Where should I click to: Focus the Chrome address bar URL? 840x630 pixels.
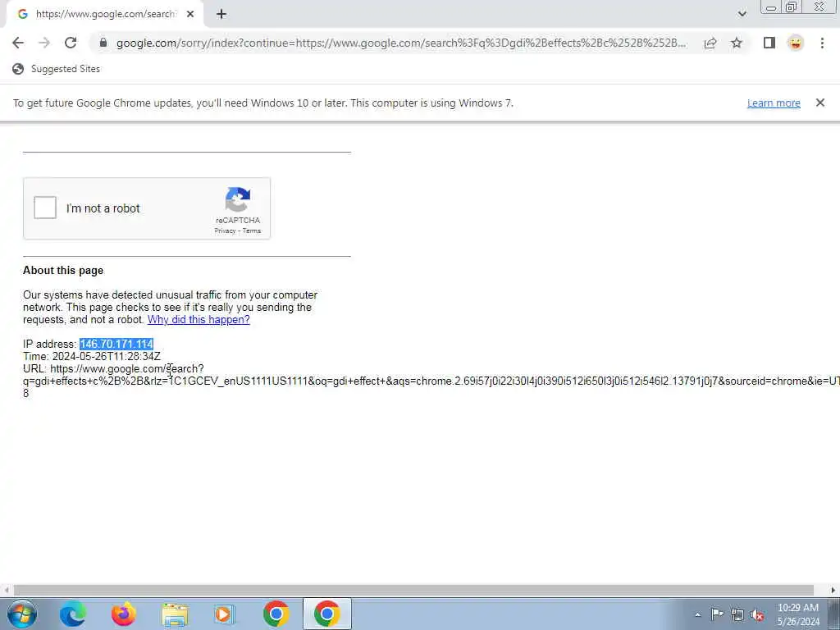pyautogui.click(x=400, y=43)
